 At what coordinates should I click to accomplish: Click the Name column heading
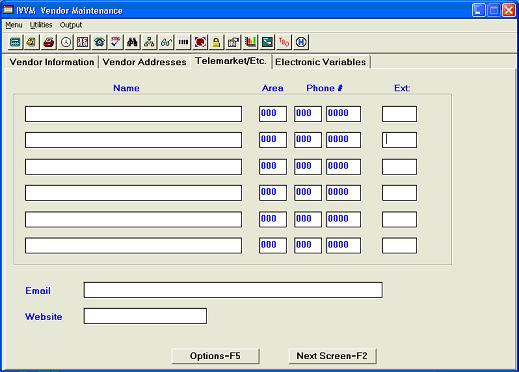pos(126,88)
